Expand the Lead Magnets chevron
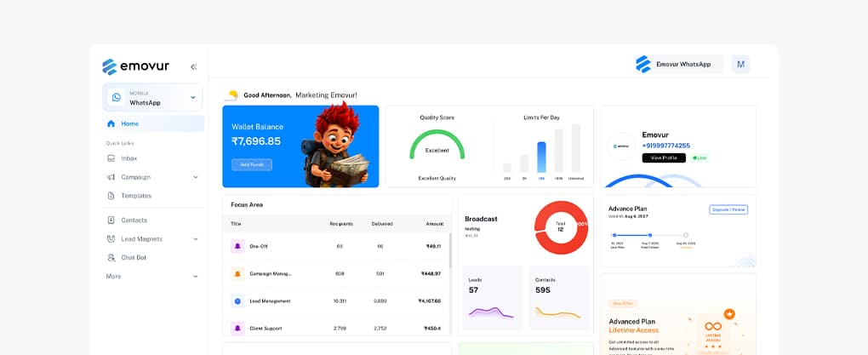The image size is (868, 355). 196,239
